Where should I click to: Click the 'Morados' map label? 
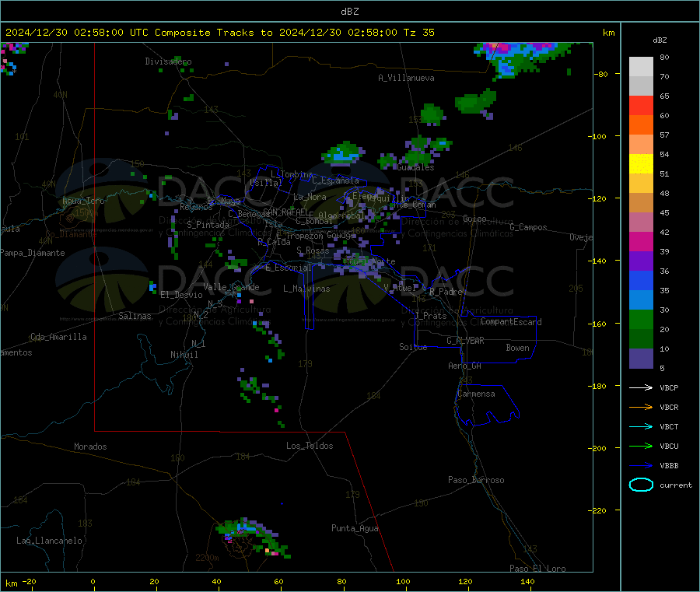coord(90,447)
